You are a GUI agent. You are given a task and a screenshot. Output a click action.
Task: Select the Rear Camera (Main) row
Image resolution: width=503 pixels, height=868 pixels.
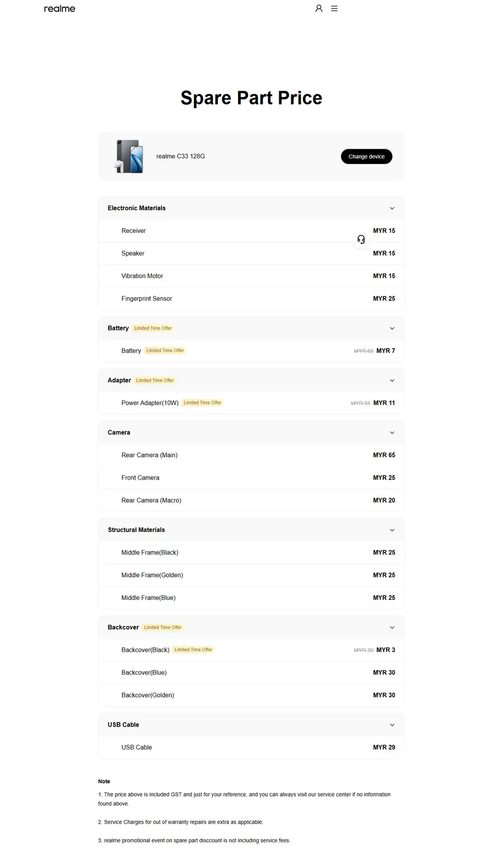point(251,455)
